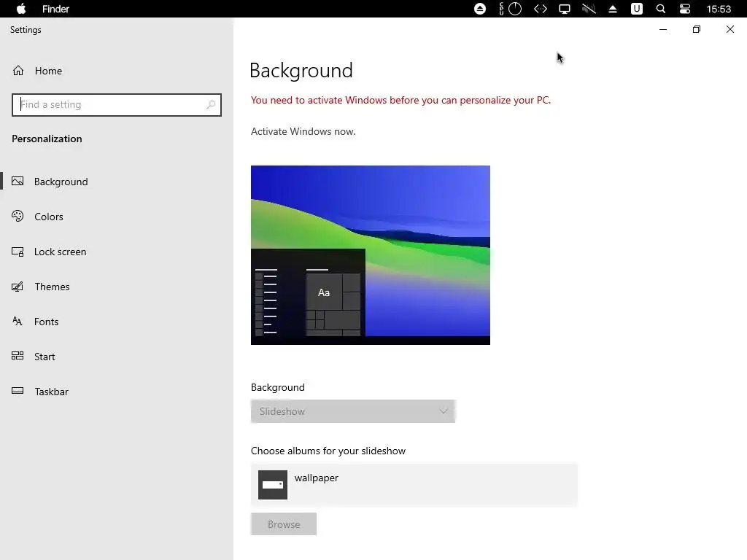Click the display icon in the menu bar

point(565,9)
